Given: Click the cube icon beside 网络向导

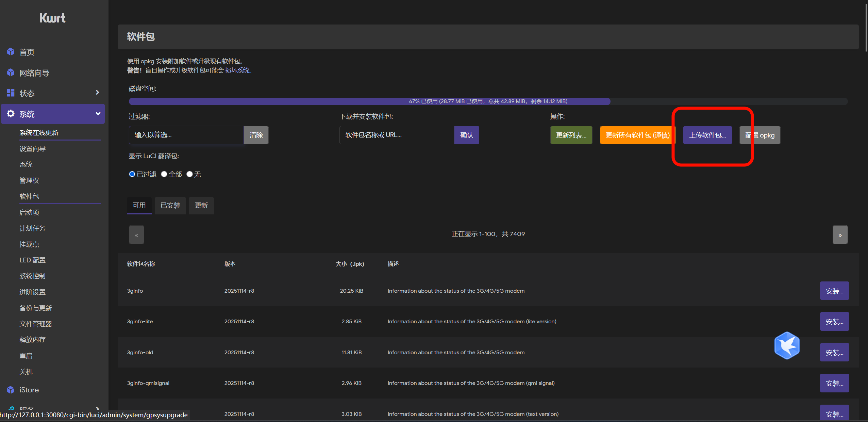Looking at the screenshot, I should [11, 72].
